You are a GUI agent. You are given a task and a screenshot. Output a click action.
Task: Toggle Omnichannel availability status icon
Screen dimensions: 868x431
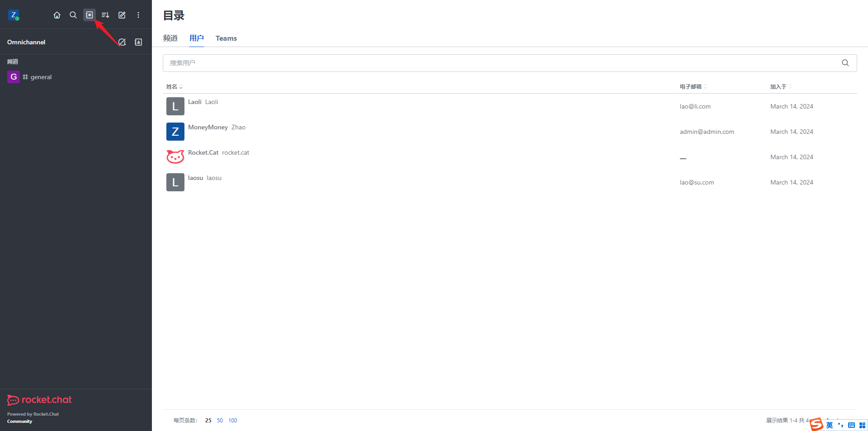[x=122, y=42]
